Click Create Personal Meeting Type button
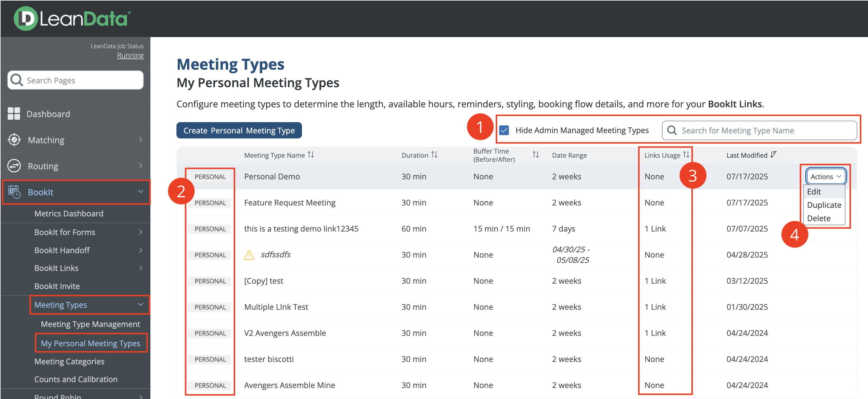 click(239, 130)
